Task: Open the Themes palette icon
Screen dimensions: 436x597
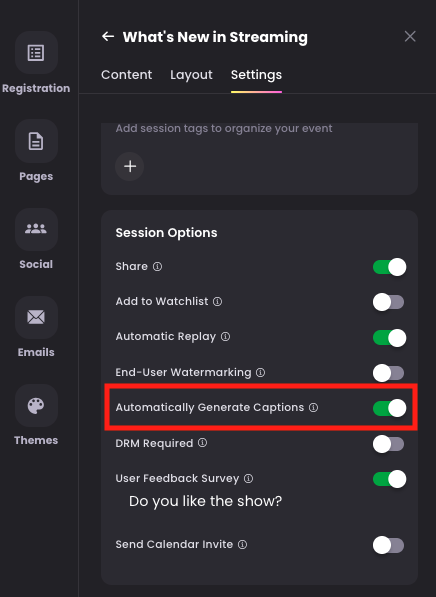Action: point(36,405)
